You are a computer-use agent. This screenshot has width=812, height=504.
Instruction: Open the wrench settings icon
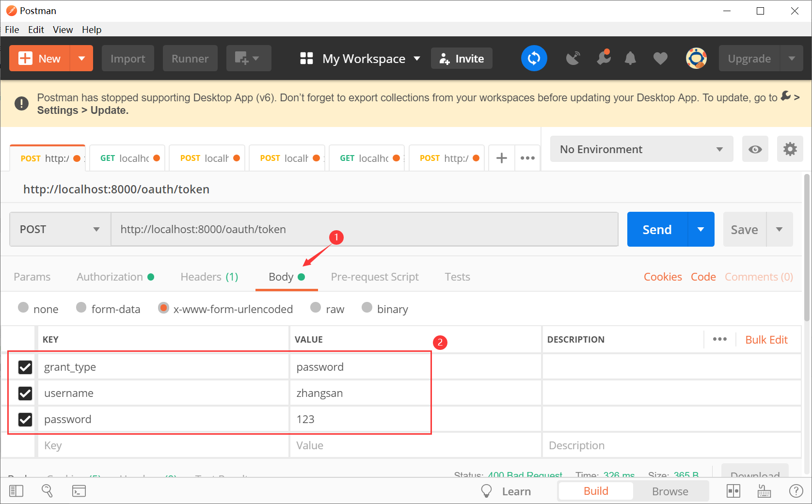[x=604, y=58]
